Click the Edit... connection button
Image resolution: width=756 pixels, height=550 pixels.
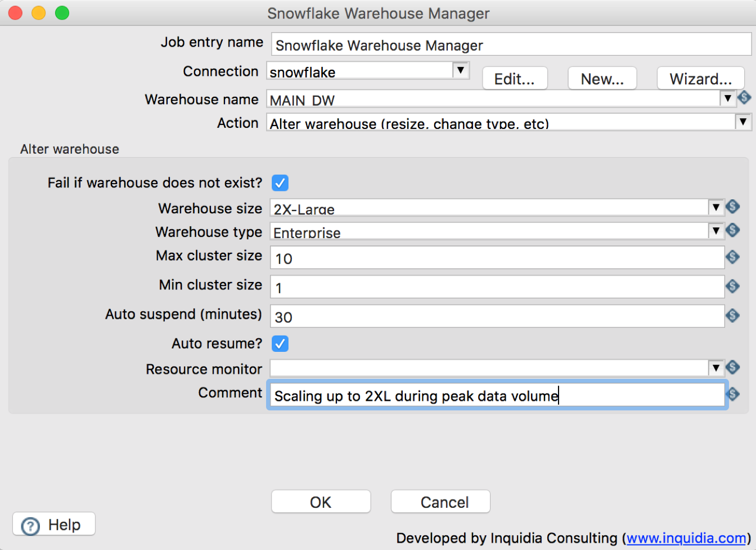(515, 79)
